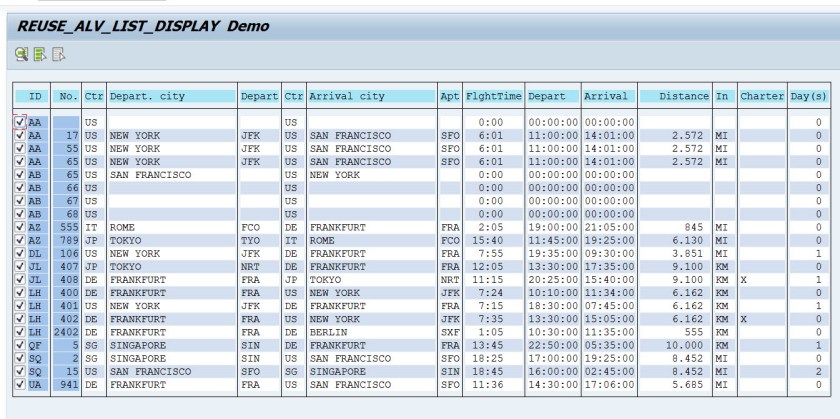840x419 pixels.
Task: Click distance value 3.851
Action: (687, 253)
